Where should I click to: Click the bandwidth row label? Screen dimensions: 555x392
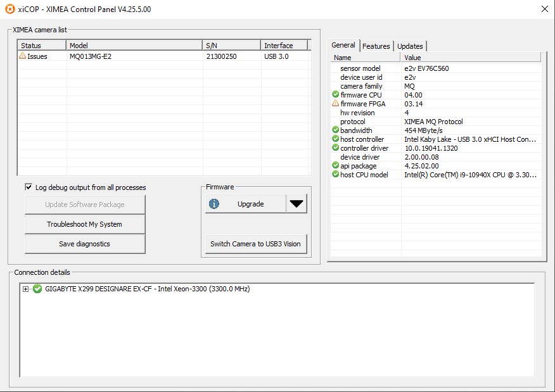(x=356, y=130)
